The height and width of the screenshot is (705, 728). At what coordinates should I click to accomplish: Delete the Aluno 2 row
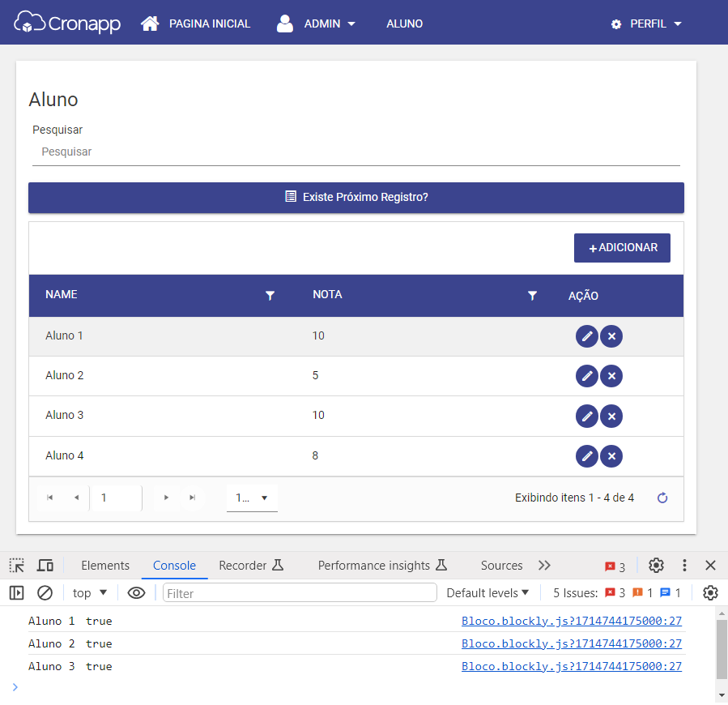click(x=611, y=376)
